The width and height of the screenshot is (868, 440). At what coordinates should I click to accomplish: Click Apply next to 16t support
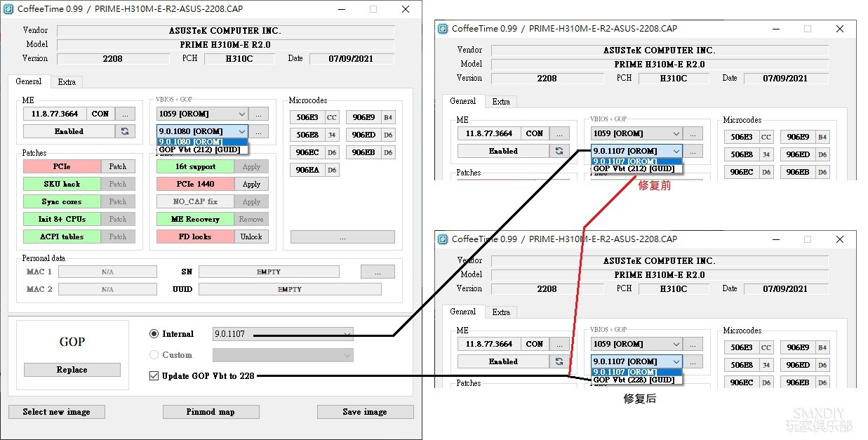tap(251, 166)
